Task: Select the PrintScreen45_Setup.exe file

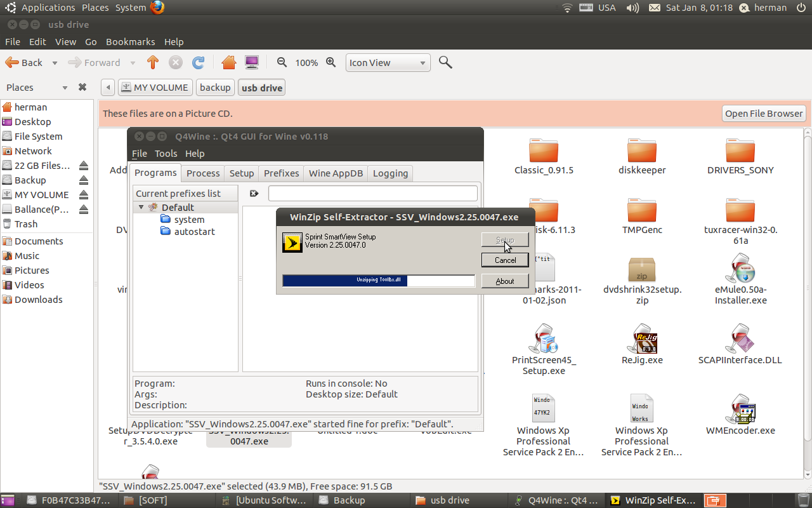Action: coord(544,349)
